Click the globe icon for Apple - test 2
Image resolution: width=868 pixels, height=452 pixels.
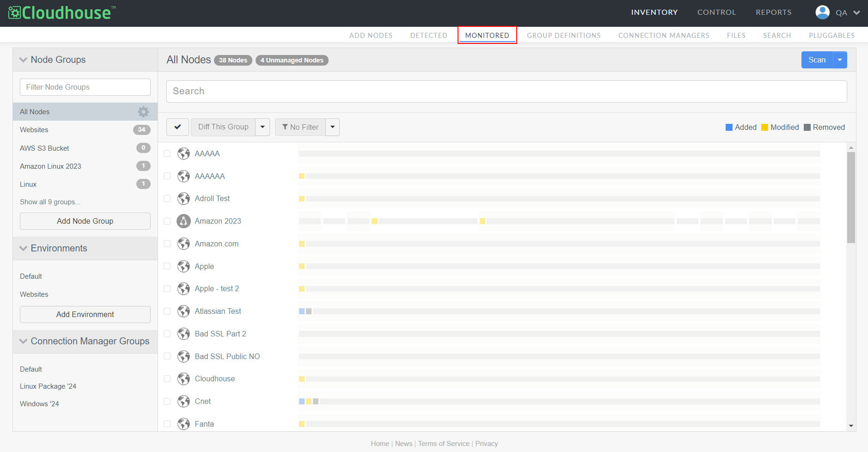183,288
